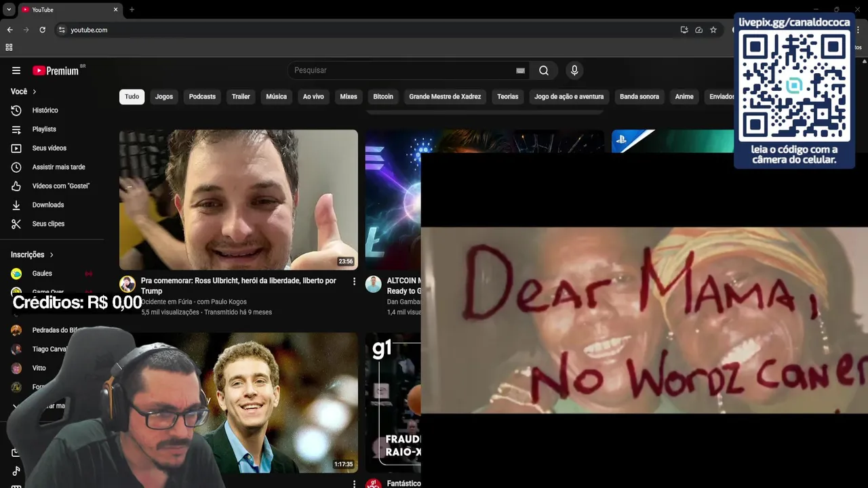This screenshot has width=868, height=488.
Task: Open the ALTCOIN video thumbnail
Action: click(393, 200)
